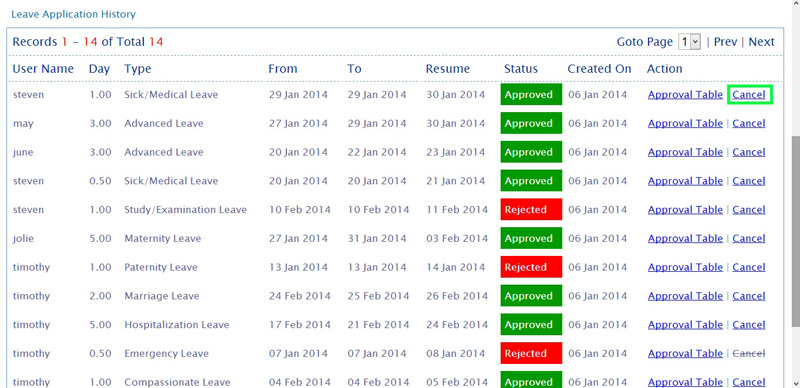The height and width of the screenshot is (388, 800).
Task: Click the Status column header
Action: click(x=521, y=69)
